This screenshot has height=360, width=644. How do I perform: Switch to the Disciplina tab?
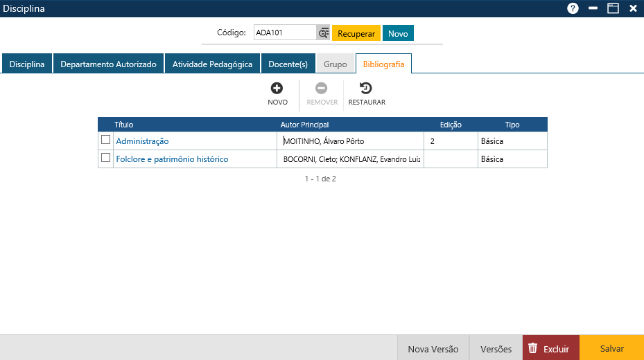(x=27, y=64)
